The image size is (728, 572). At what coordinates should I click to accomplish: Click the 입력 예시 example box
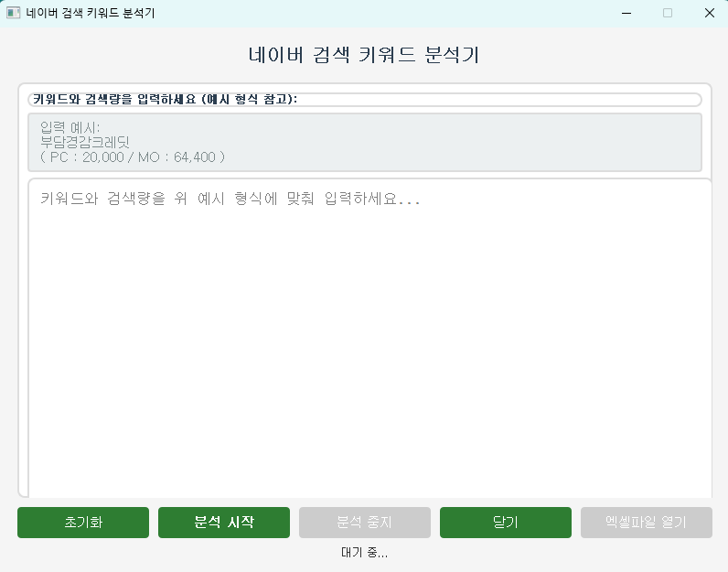click(365, 142)
